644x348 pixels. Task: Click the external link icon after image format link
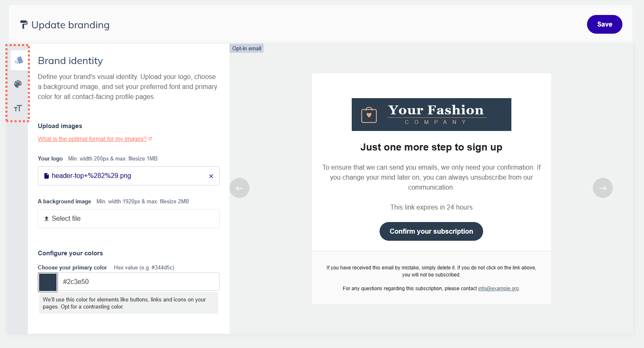pyautogui.click(x=150, y=139)
